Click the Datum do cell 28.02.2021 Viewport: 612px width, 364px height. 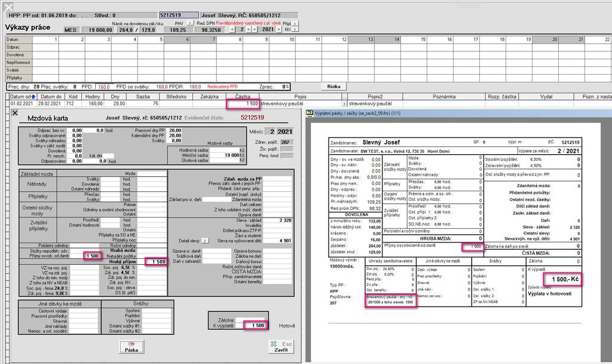tap(51, 104)
